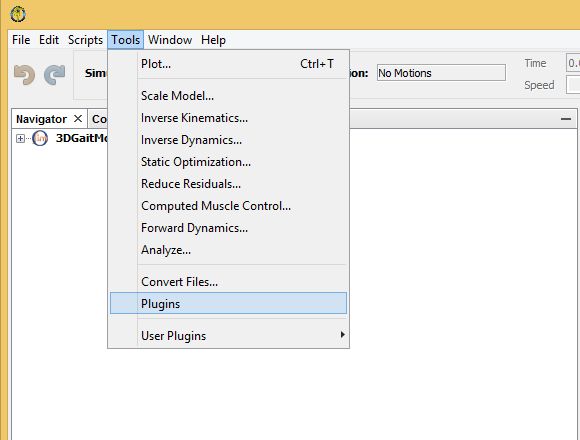
Task: Select Analyze... menu entry
Action: pos(228,250)
